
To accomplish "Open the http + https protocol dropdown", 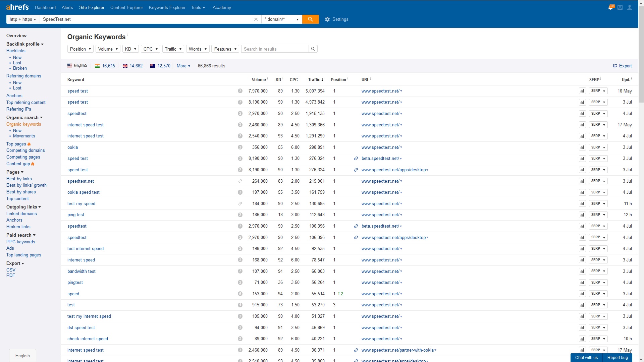I will click(x=23, y=19).
